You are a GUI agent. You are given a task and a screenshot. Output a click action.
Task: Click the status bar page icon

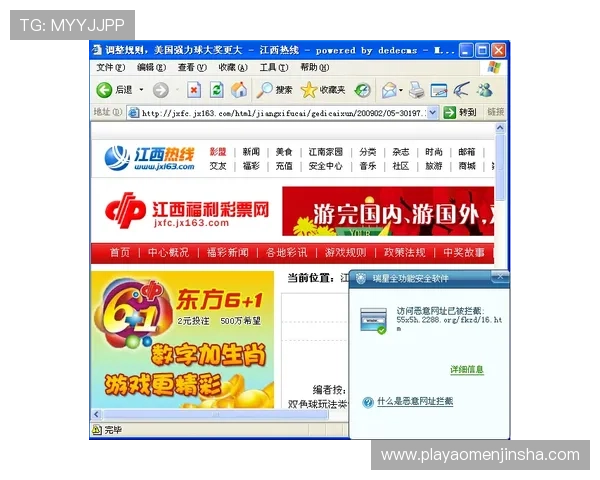click(97, 430)
